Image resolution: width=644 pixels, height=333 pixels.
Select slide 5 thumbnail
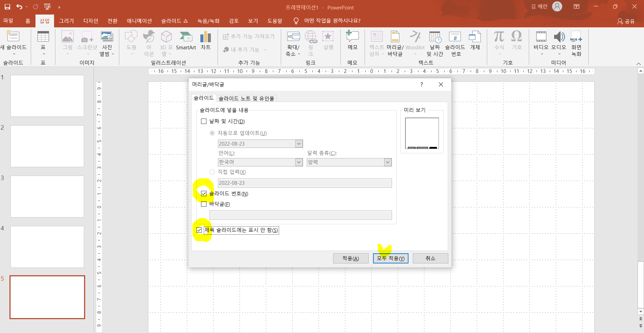[x=47, y=297]
